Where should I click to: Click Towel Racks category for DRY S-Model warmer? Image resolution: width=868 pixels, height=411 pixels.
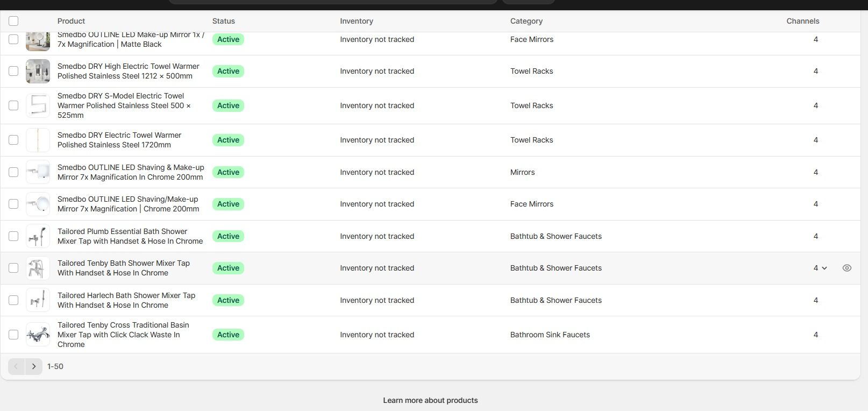532,105
